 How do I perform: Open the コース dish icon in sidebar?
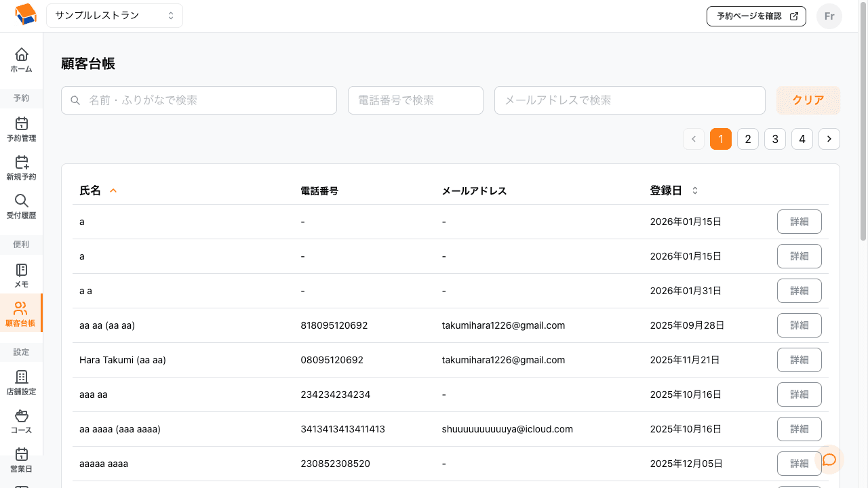click(x=22, y=416)
